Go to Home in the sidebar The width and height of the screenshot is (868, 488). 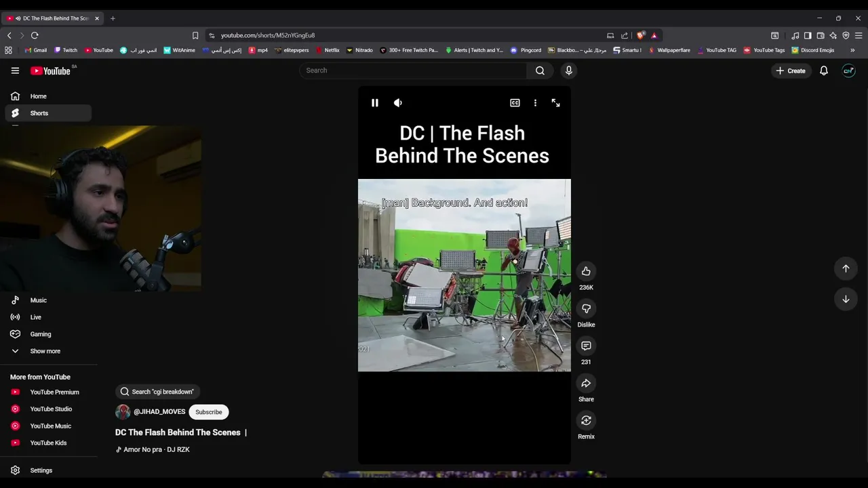[x=48, y=96]
